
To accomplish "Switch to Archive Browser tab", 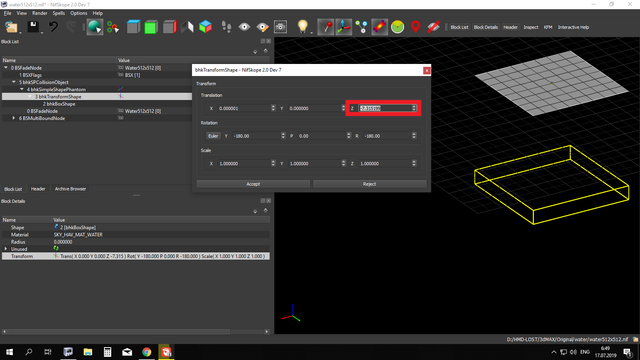I will point(70,189).
